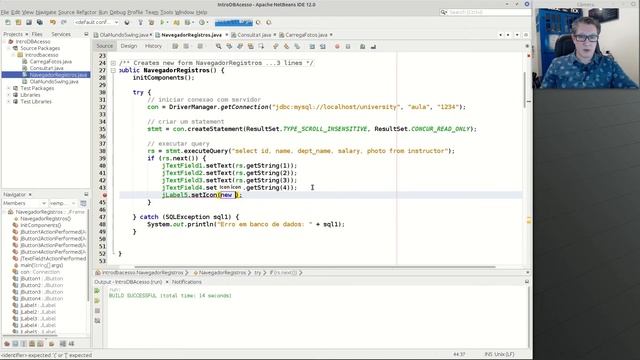640x360 pixels.
Task: Expand the IntroDBAcesso project node
Action: click(x=4, y=42)
